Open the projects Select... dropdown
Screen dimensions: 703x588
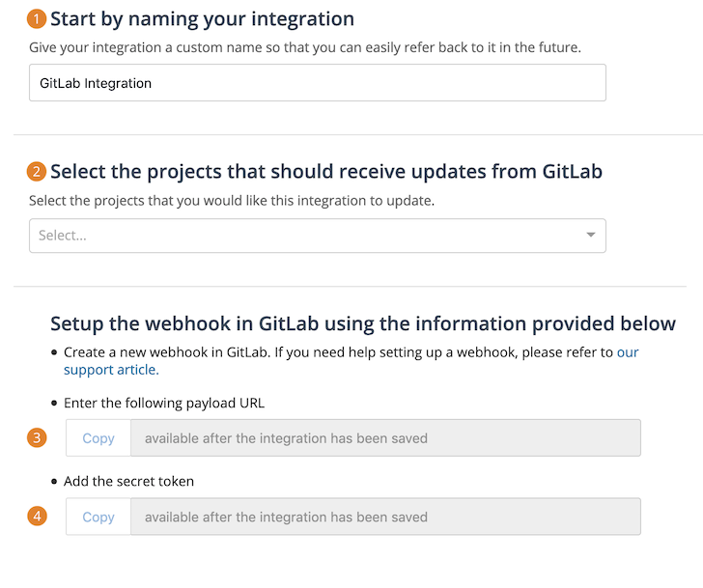point(307,236)
